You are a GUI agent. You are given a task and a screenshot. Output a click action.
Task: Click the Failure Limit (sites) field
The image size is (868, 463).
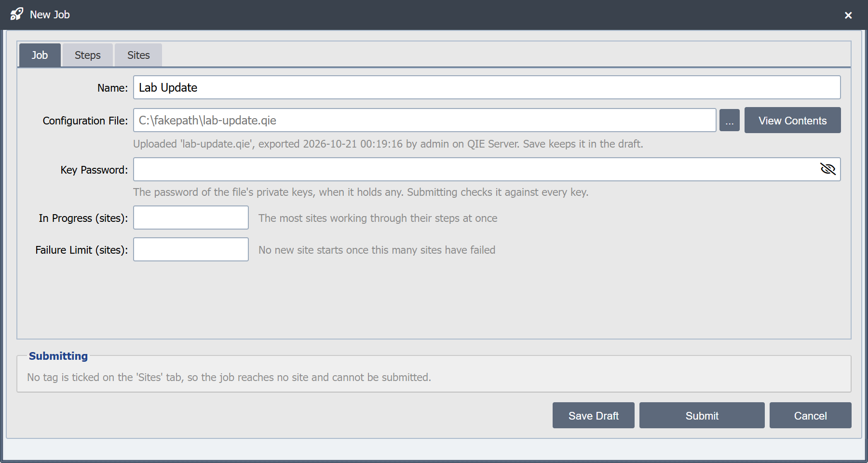click(191, 249)
